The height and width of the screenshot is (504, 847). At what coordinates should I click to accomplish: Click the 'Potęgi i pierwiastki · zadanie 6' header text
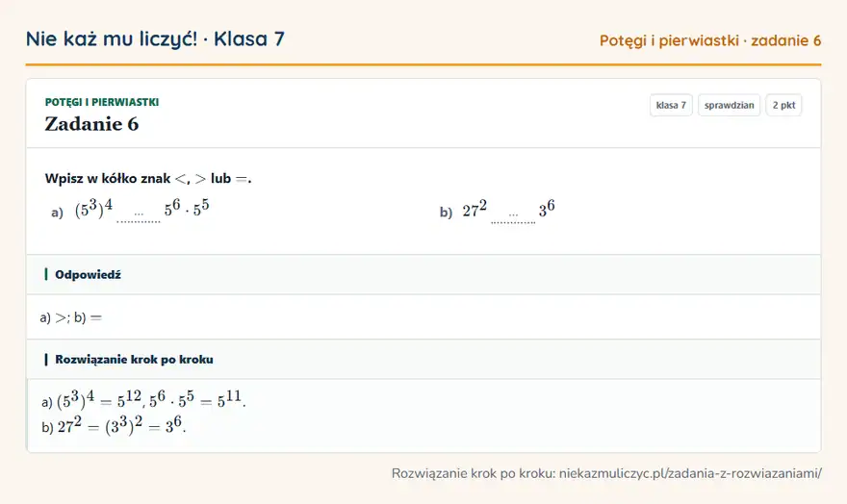(710, 40)
